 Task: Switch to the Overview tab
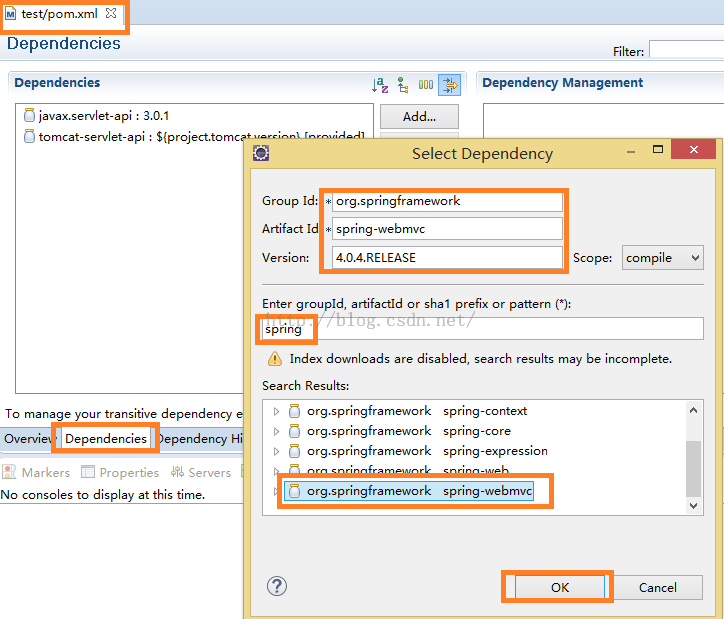(x=29, y=439)
